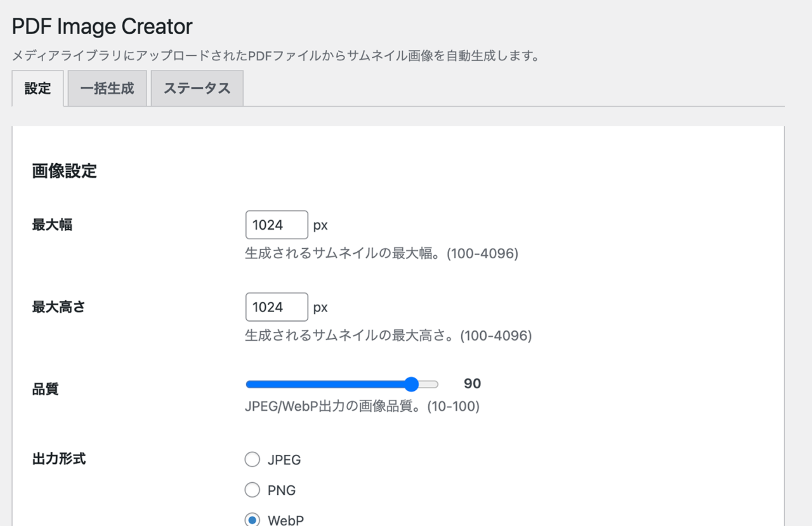Image resolution: width=812 pixels, height=526 pixels.
Task: Select the JPEG radio button
Action: click(252, 459)
